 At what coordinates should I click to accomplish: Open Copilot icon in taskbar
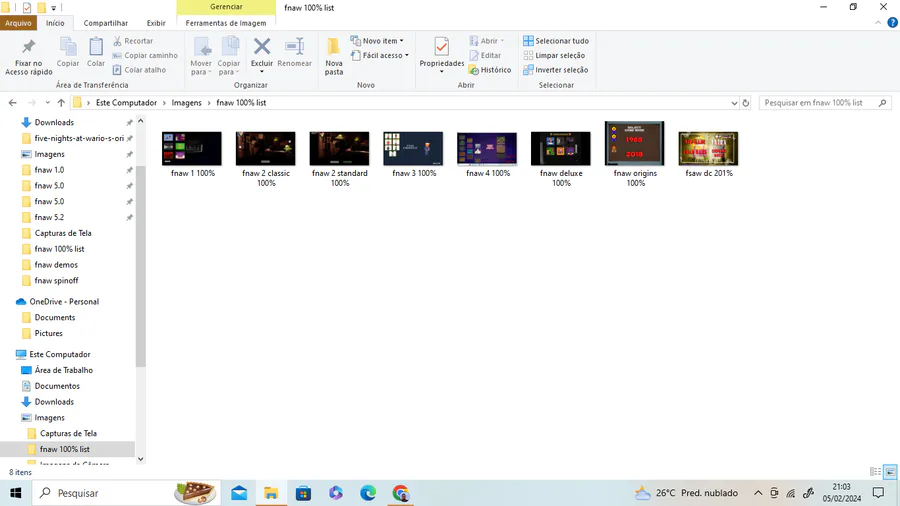(x=336, y=493)
